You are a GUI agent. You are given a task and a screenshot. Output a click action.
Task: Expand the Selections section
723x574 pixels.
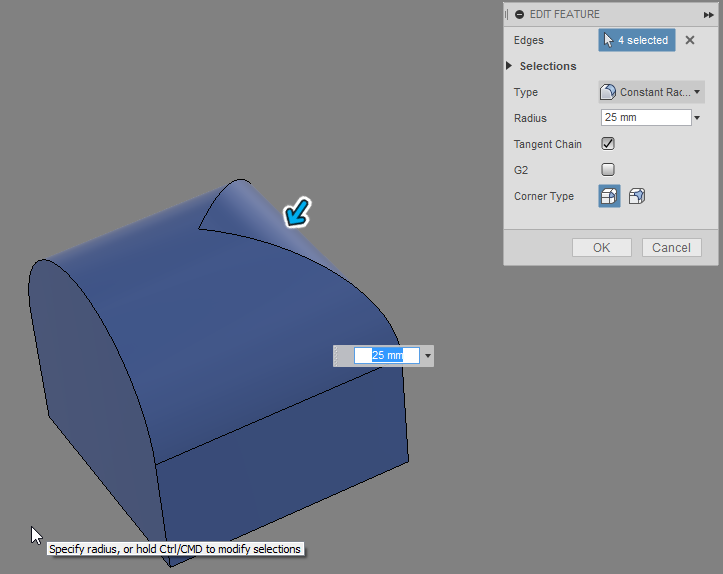tap(509, 66)
